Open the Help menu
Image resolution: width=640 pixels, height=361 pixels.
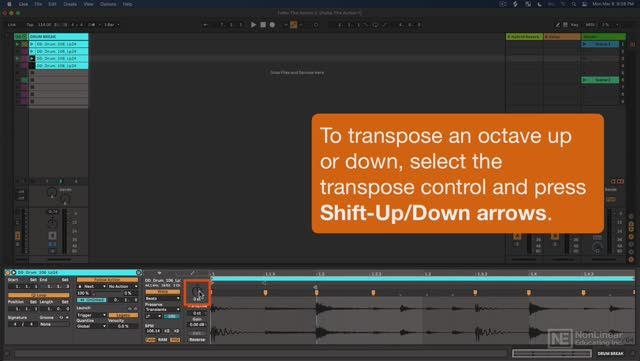pos(127,4)
